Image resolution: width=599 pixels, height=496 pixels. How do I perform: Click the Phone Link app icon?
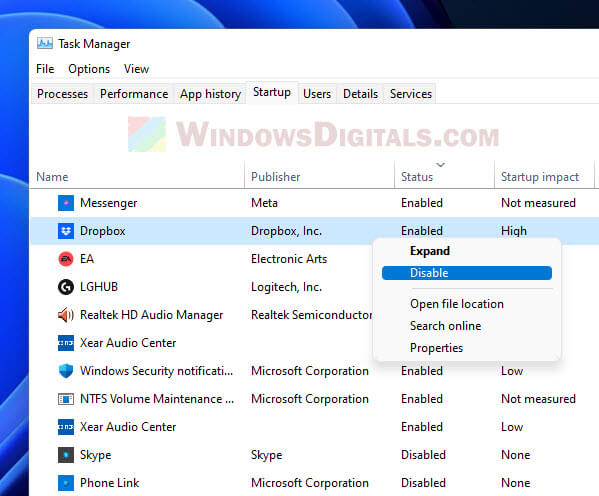66,483
